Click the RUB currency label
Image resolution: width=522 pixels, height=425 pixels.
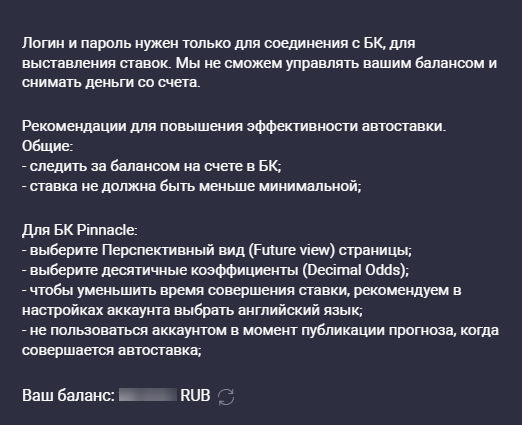coord(195,396)
